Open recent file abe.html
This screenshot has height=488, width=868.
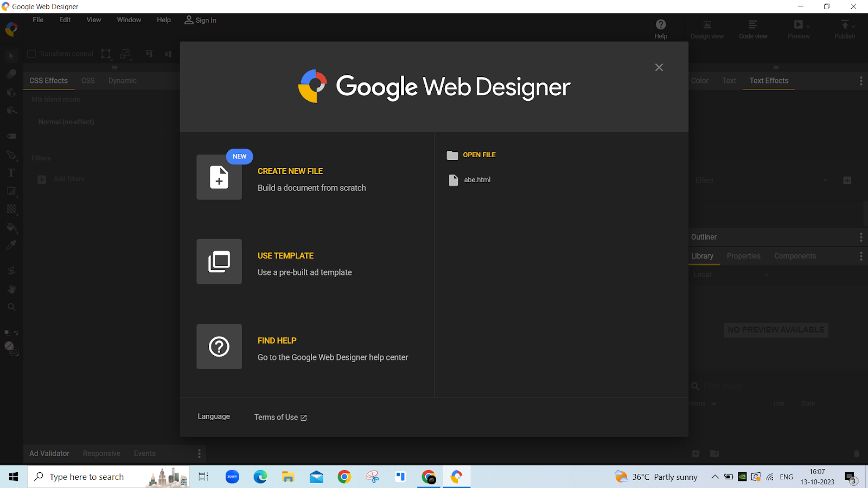tap(476, 180)
